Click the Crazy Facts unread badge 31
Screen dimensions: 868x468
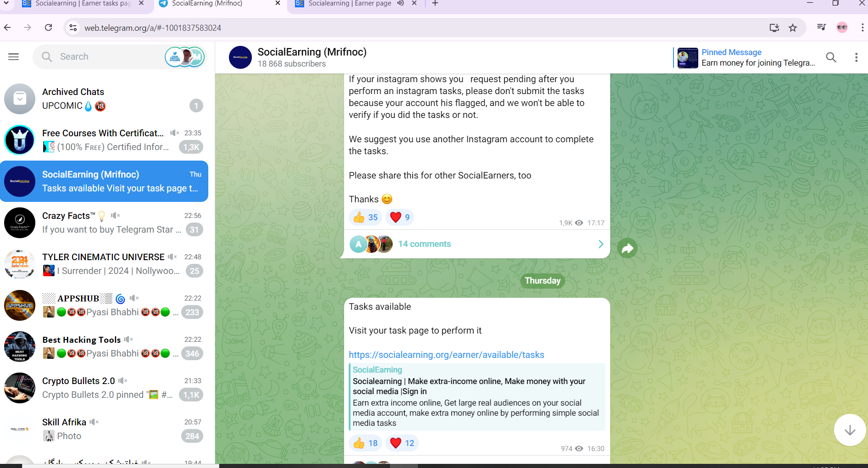point(194,230)
